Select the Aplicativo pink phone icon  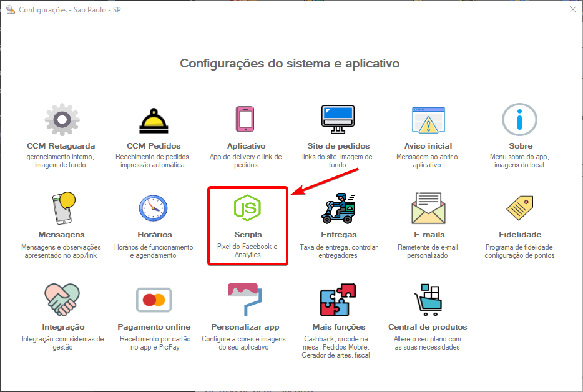coord(245,119)
